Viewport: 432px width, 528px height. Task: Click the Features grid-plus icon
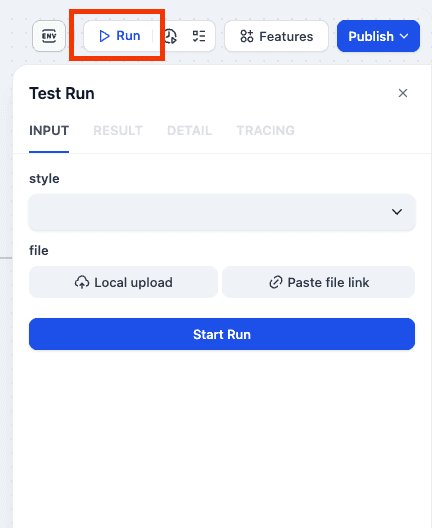click(247, 36)
